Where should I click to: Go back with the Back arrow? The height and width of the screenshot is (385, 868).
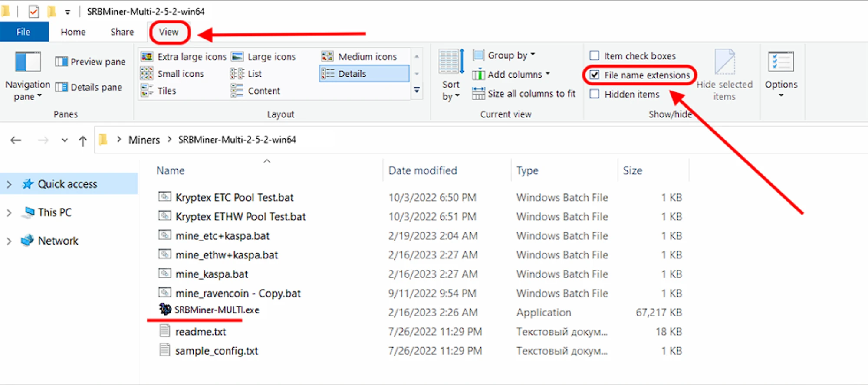16,140
